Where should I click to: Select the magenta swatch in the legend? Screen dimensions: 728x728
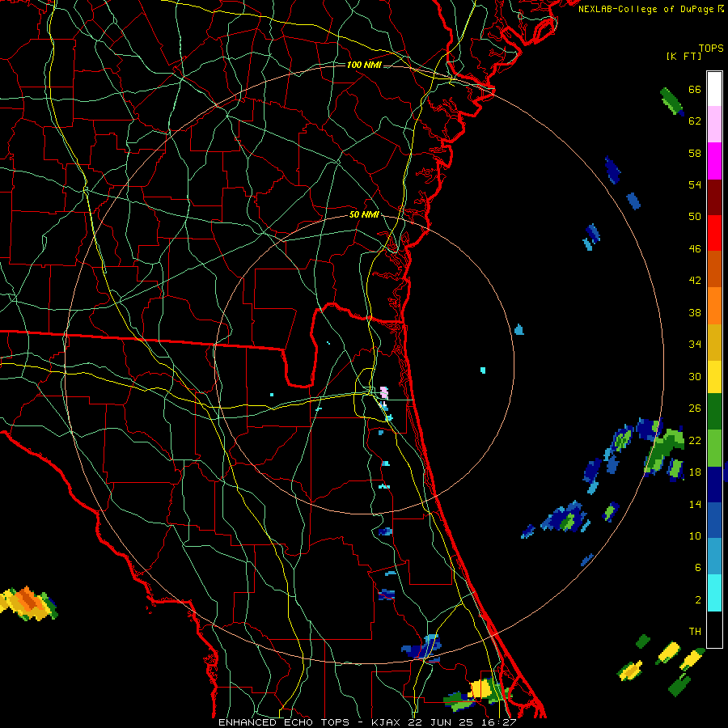pos(714,161)
